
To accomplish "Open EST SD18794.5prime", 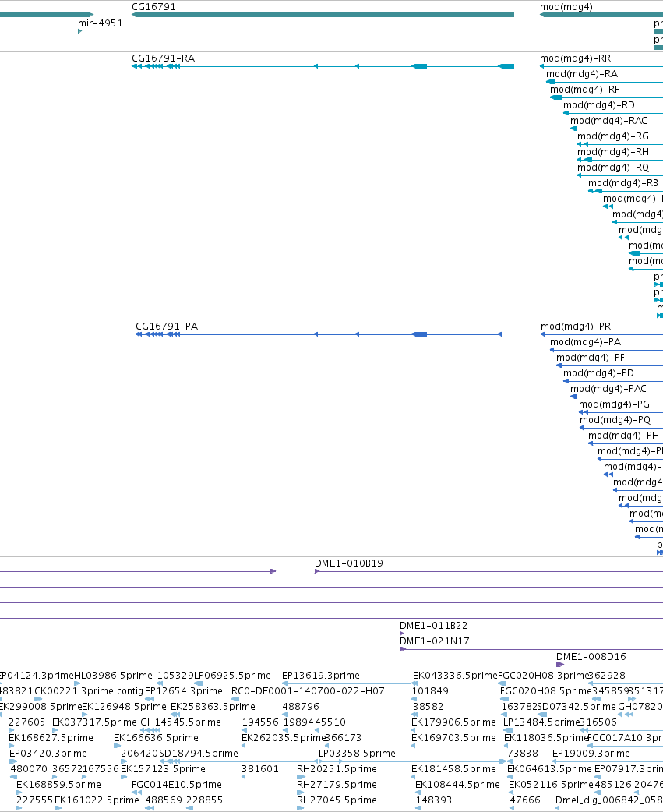I will click(x=198, y=753).
